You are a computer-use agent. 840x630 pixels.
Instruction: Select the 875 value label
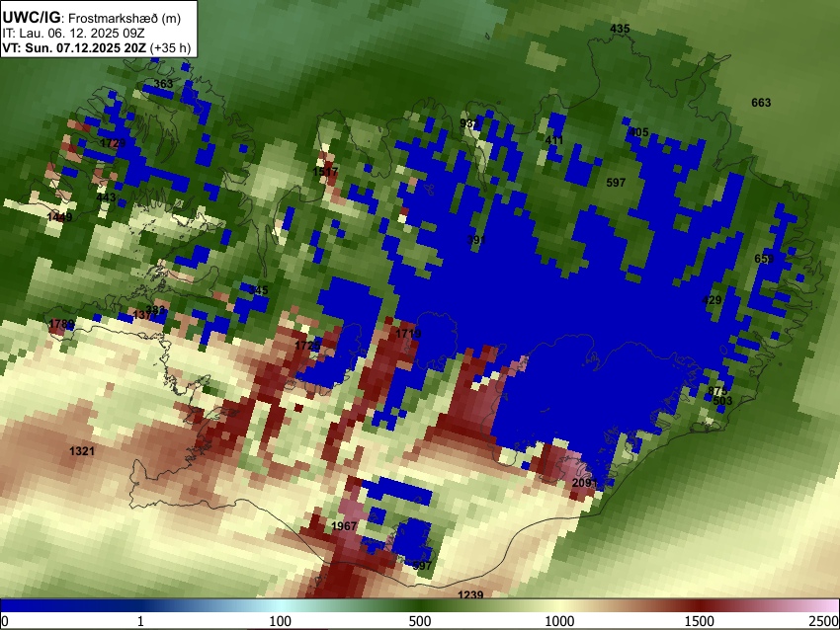coord(717,391)
